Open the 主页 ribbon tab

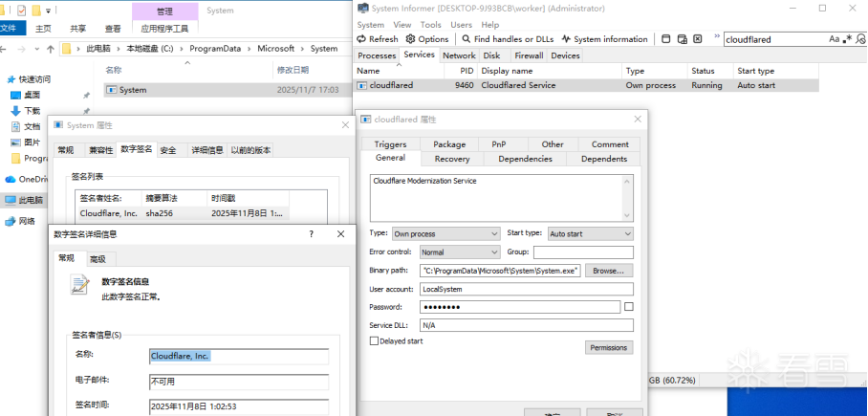(x=43, y=29)
